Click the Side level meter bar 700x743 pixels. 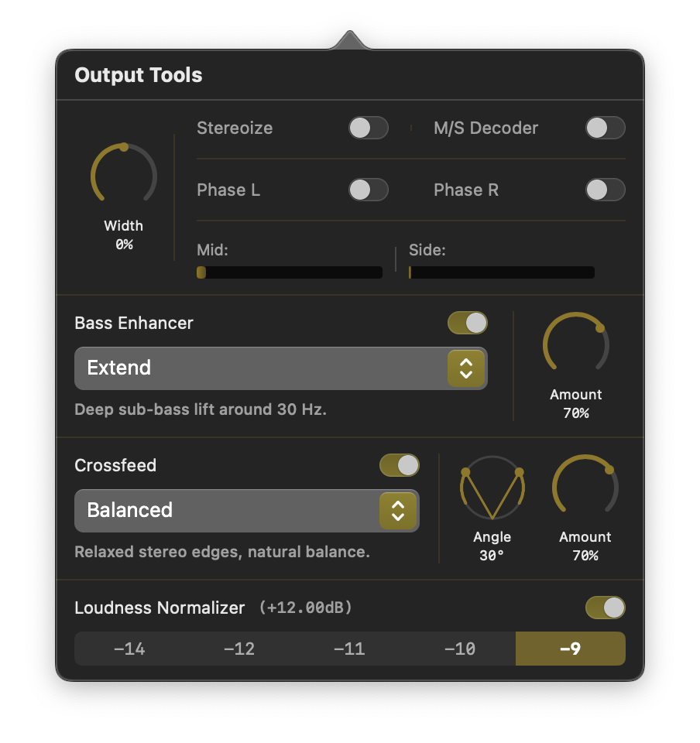(502, 272)
